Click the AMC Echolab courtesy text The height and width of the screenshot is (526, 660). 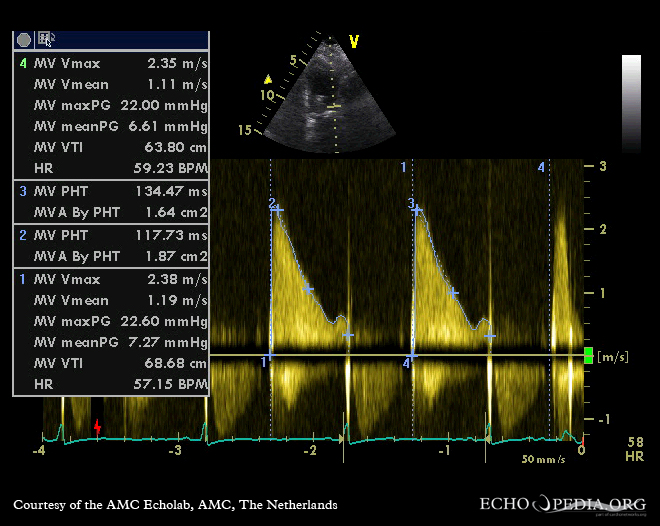pyautogui.click(x=175, y=505)
